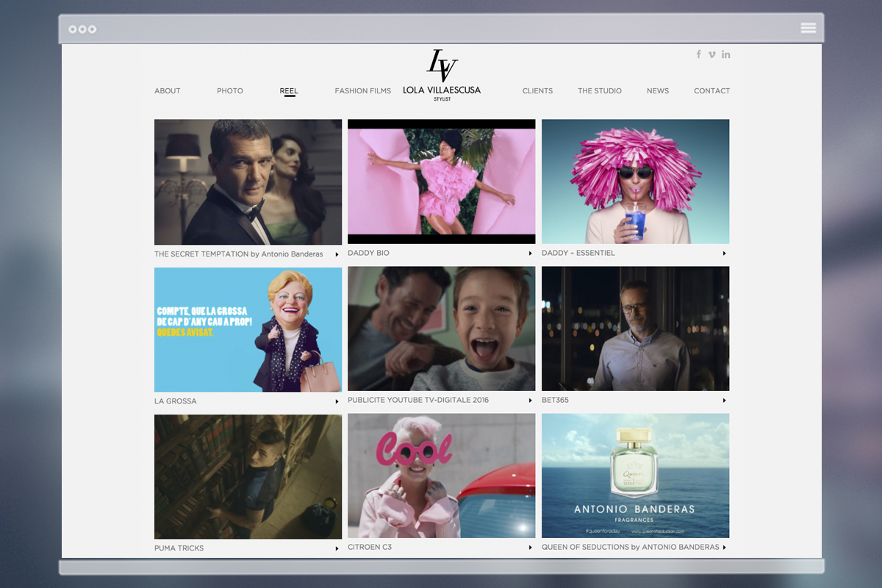Click the play arrow beside Citroen C3
Screen dimensions: 882x588
point(531,548)
